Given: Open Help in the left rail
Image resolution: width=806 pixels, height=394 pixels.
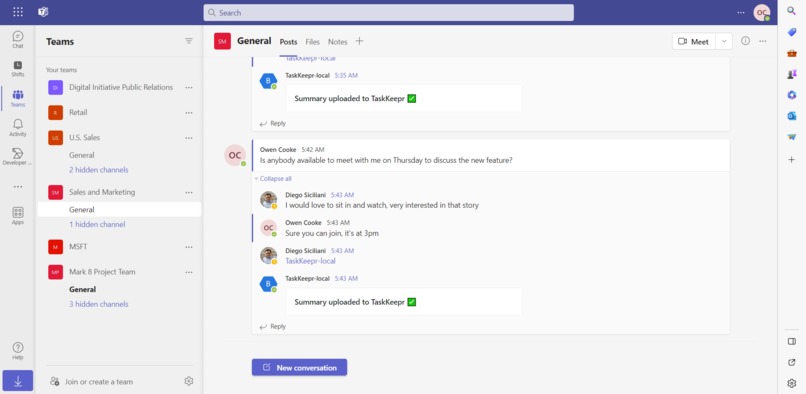Looking at the screenshot, I should (x=18, y=351).
